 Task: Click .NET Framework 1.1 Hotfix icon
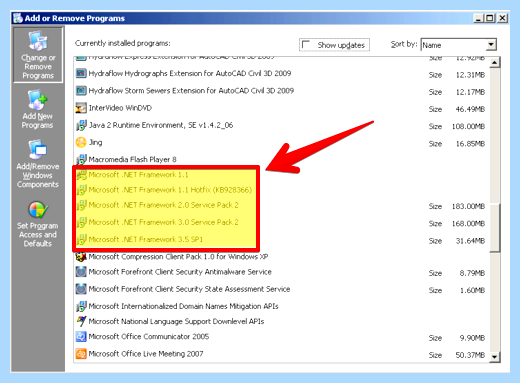(x=81, y=190)
